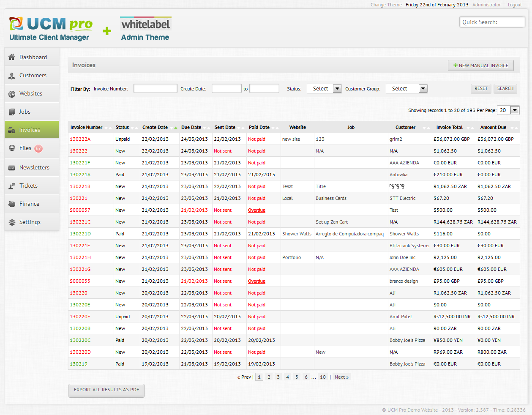Viewport: 532px width, 415px height.
Task: Click customer 'Antowka' cell
Action: (x=398, y=175)
